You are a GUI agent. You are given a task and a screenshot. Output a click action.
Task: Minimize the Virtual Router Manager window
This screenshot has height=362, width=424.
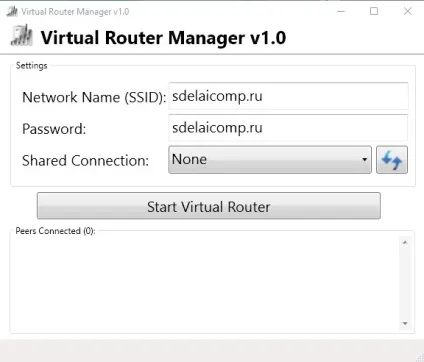click(341, 11)
